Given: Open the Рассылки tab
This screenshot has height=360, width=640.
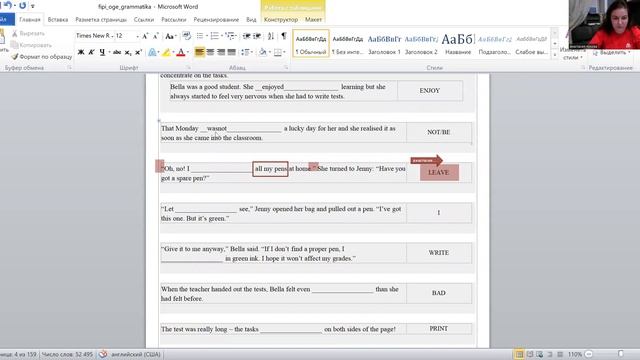Looking at the screenshot, I should pos(173,20).
